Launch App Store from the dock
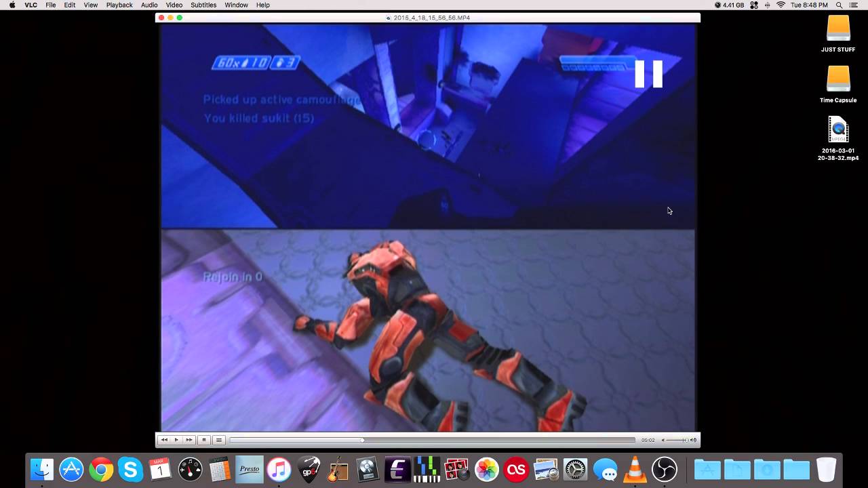The height and width of the screenshot is (488, 868). pos(71,469)
